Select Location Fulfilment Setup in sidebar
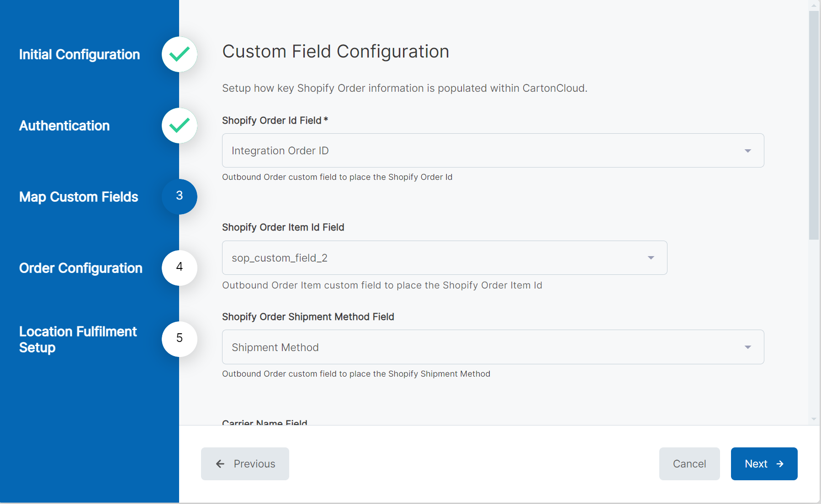The width and height of the screenshot is (821, 504). [x=78, y=339]
